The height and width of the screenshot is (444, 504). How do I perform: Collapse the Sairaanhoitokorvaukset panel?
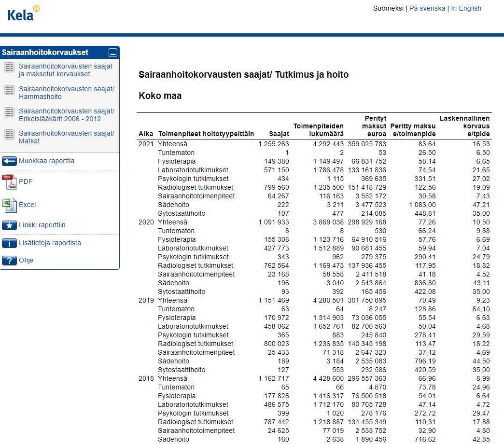(x=113, y=53)
